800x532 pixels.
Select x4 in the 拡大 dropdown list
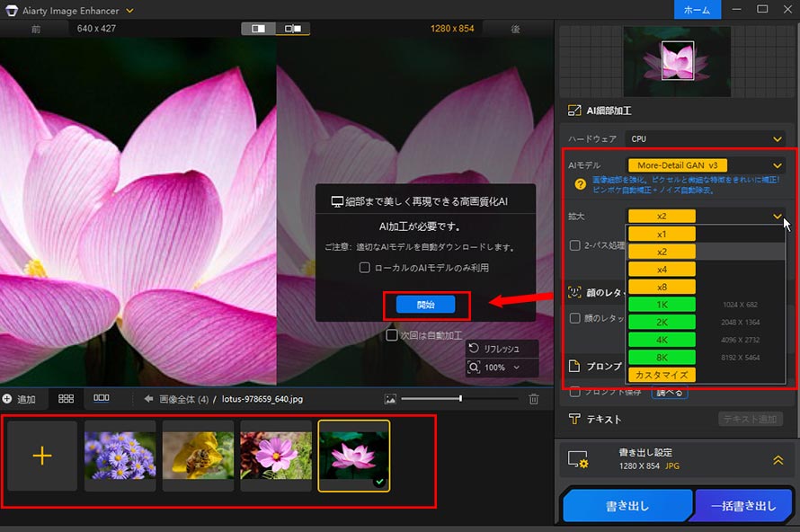(x=662, y=269)
